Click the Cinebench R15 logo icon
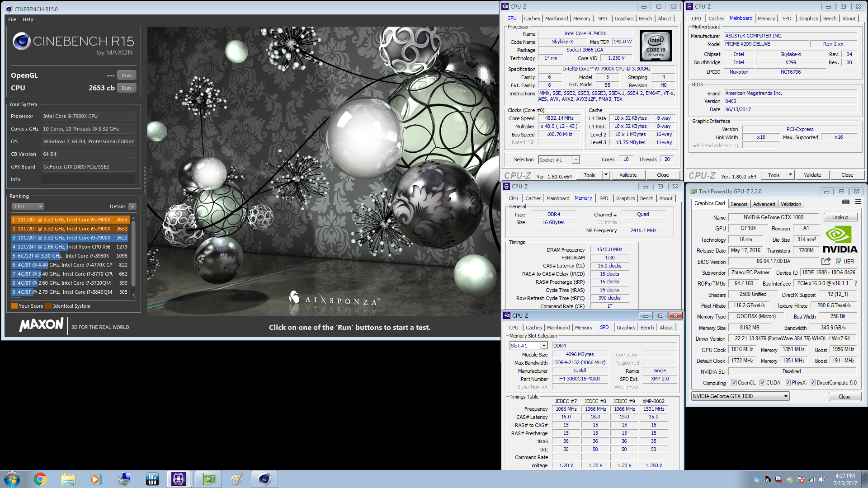868x488 pixels. coord(21,41)
